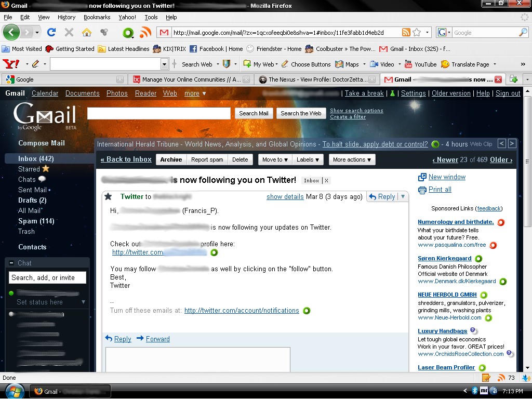The width and height of the screenshot is (532, 399).
Task: Expand the Reply options arrow
Action: (403, 196)
